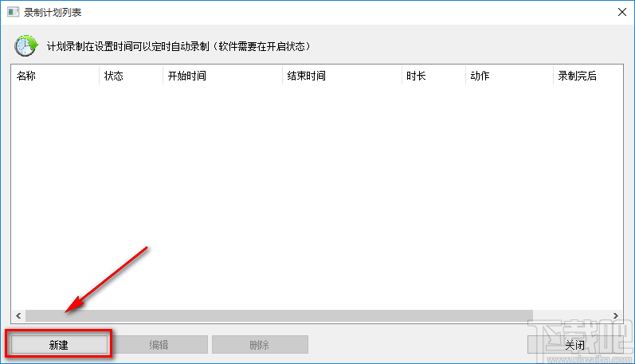Screen dimensions: 635x364
Task: Close the 录制计划列表 window
Action: [x=622, y=12]
